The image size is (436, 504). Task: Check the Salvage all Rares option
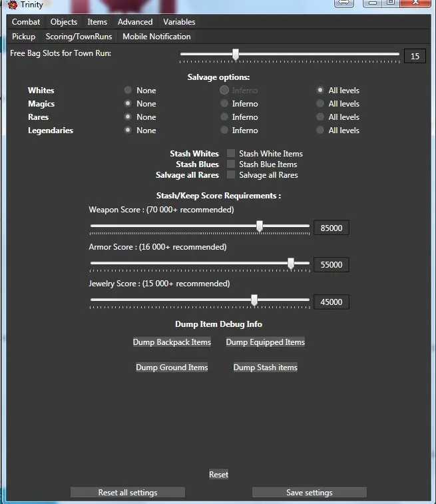point(231,175)
